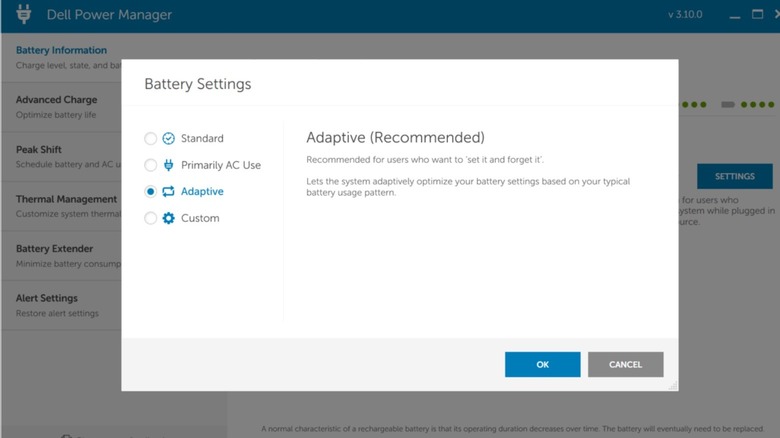Image resolution: width=780 pixels, height=438 pixels.
Task: Click the Custom option label
Action: [x=200, y=218]
